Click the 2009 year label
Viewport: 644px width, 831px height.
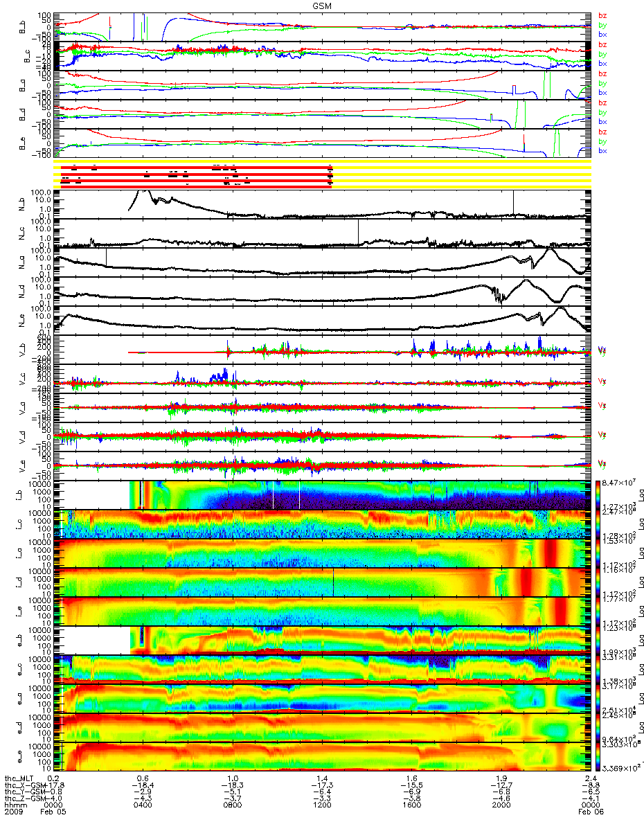[x=14, y=813]
